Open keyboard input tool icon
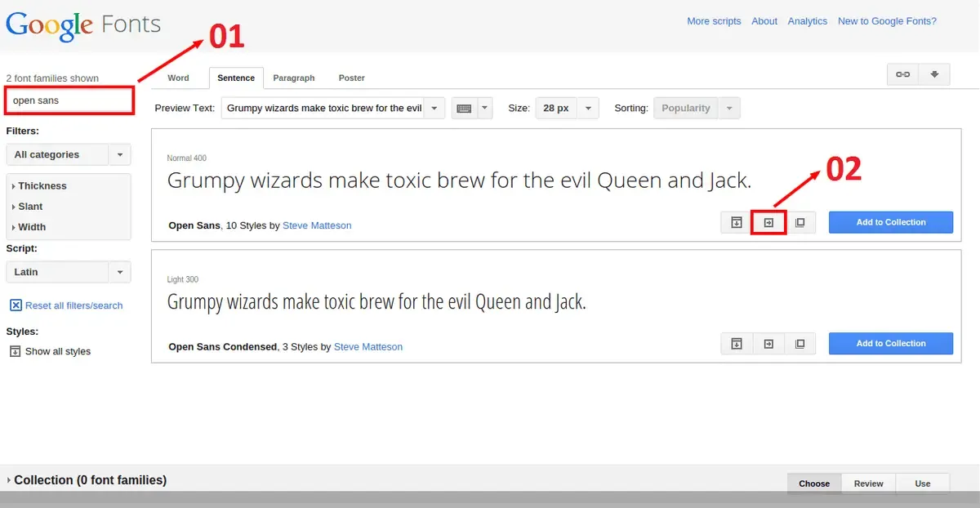The image size is (980, 508). (x=464, y=108)
